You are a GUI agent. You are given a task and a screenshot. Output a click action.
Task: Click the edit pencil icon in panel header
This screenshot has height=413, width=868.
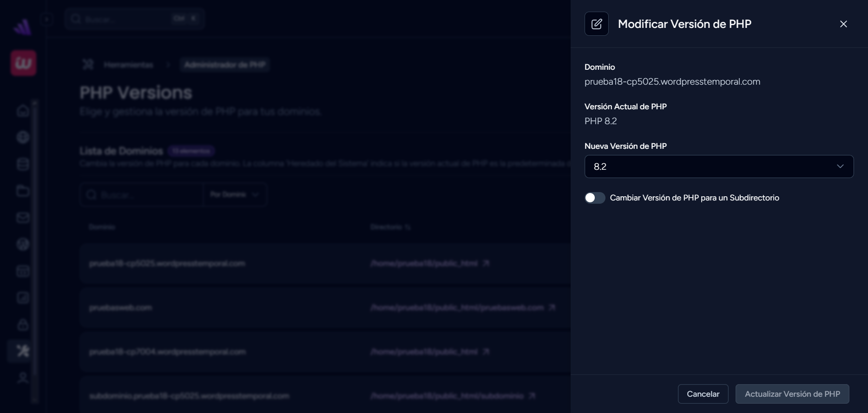[x=596, y=24]
